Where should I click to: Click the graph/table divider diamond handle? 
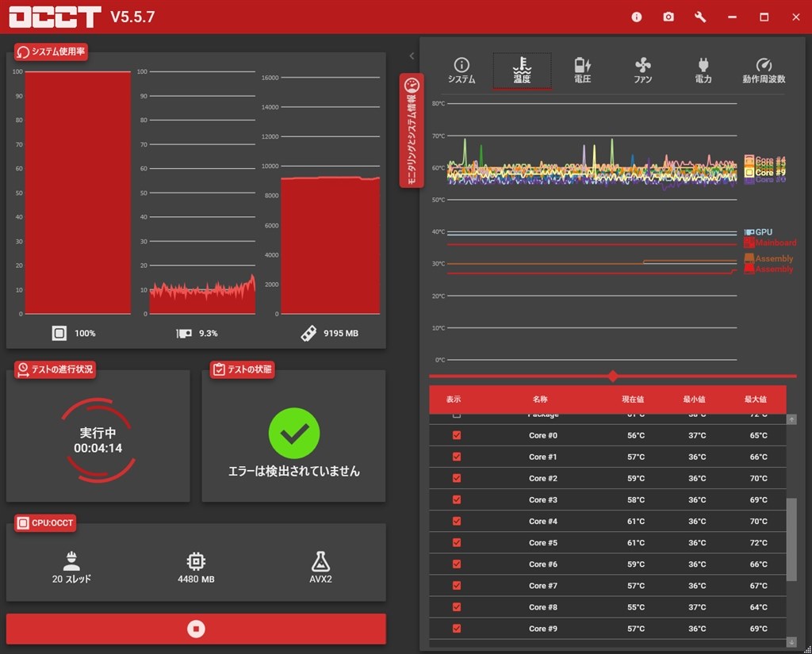[x=613, y=376]
